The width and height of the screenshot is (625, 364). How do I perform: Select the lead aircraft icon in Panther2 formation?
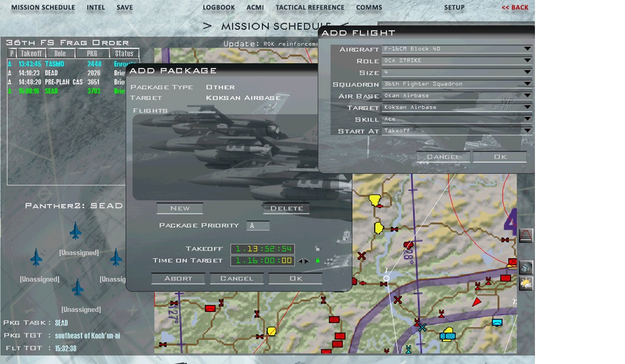pos(75,231)
